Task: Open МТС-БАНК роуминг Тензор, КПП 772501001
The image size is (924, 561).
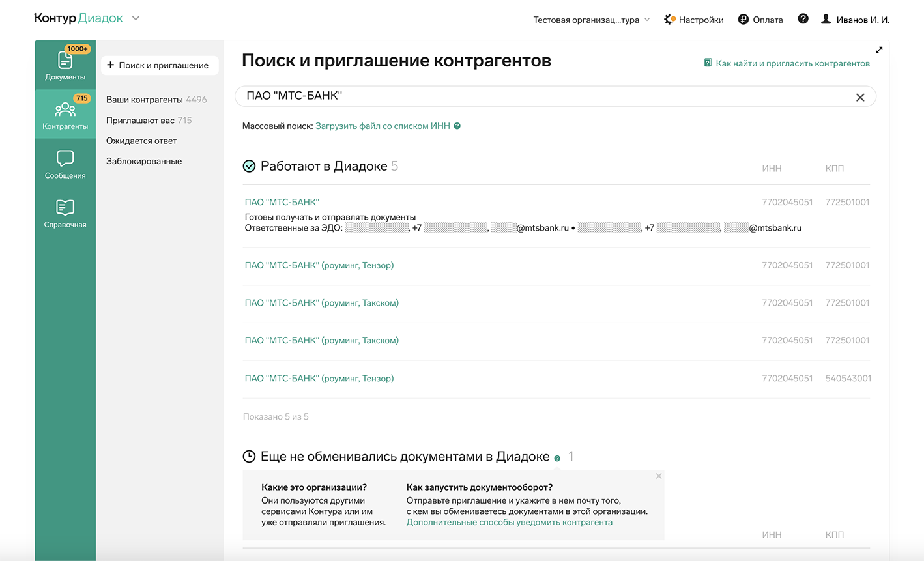Action: 319,265
